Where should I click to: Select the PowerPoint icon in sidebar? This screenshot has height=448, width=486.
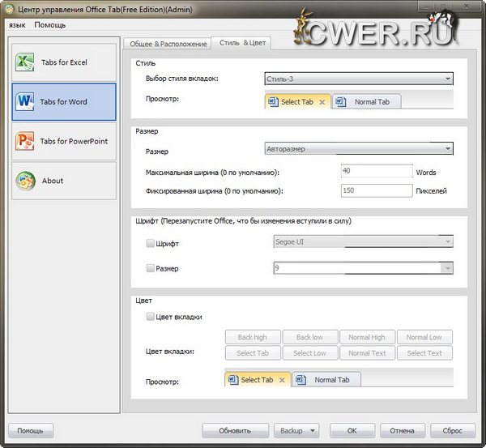25,142
